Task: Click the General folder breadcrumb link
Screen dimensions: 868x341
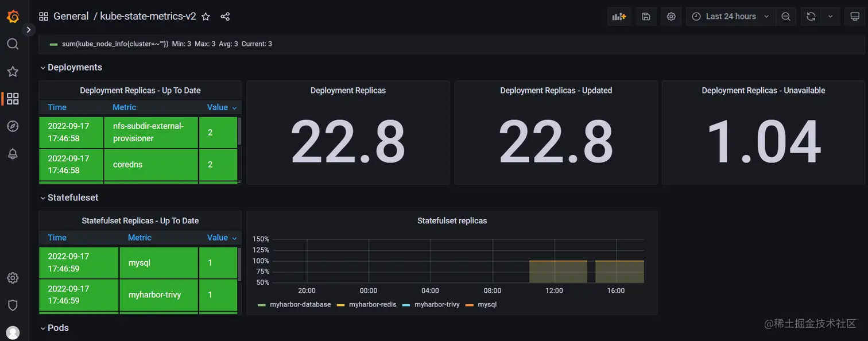Action: point(71,17)
